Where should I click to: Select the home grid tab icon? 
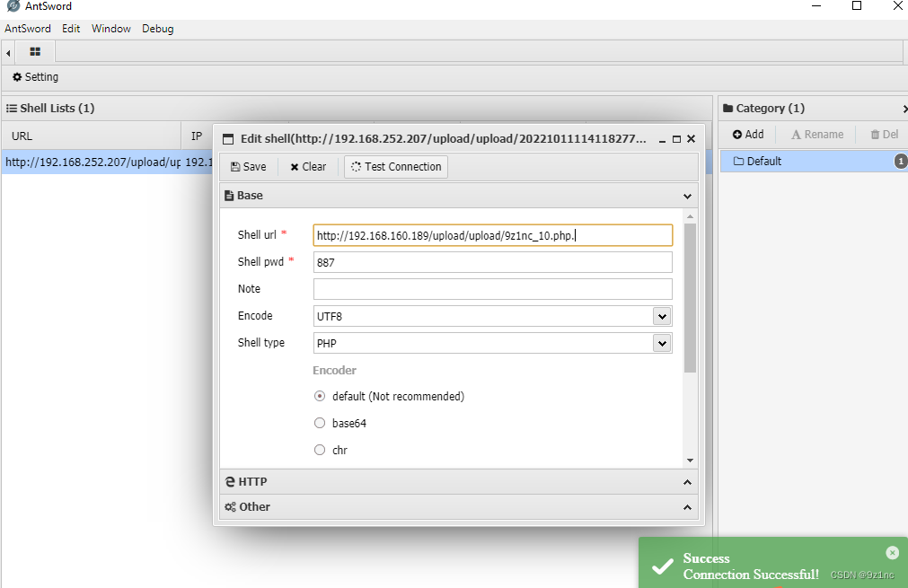click(35, 51)
